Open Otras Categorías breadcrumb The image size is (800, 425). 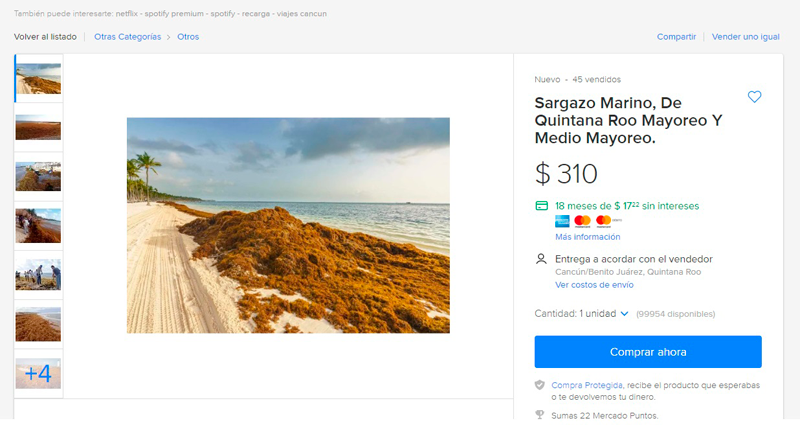(127, 37)
